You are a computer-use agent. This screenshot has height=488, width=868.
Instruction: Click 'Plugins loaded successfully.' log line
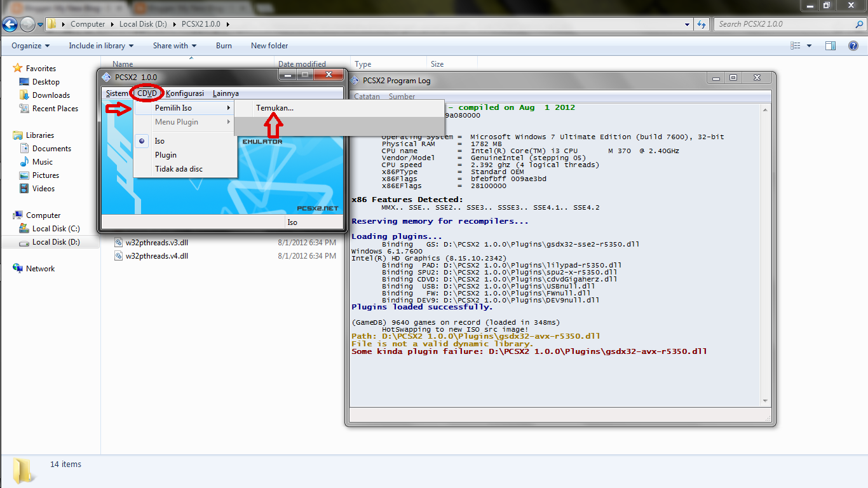click(422, 307)
